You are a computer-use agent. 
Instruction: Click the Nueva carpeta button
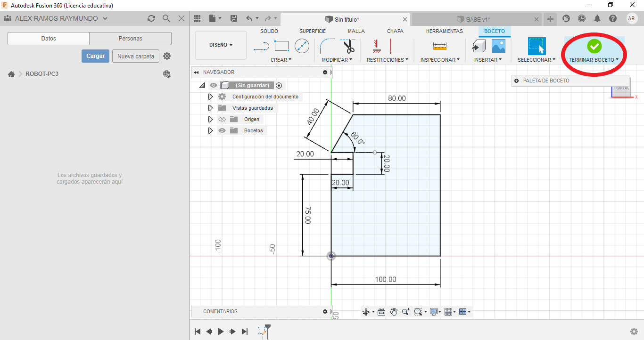(x=136, y=56)
